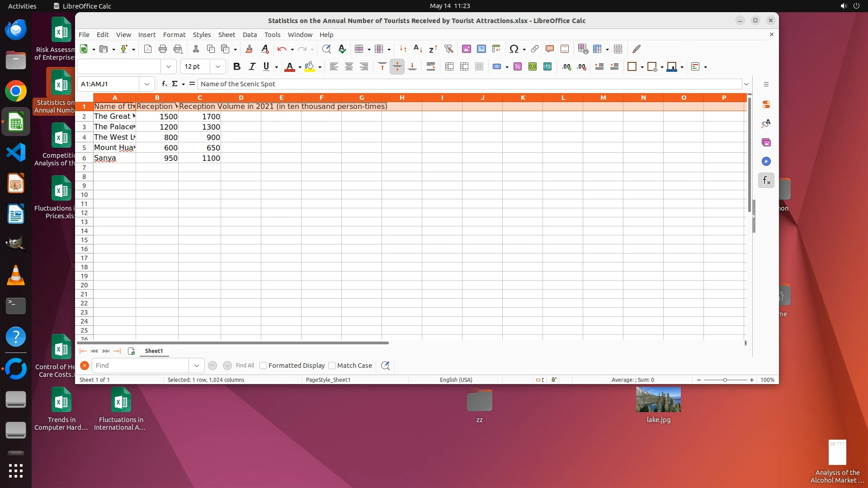Click the Find All button

245,366
